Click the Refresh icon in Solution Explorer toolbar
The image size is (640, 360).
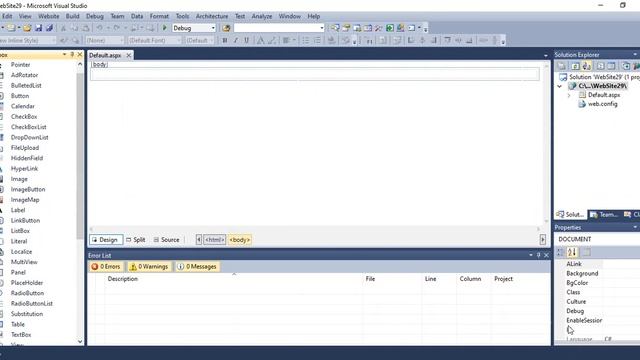575,66
